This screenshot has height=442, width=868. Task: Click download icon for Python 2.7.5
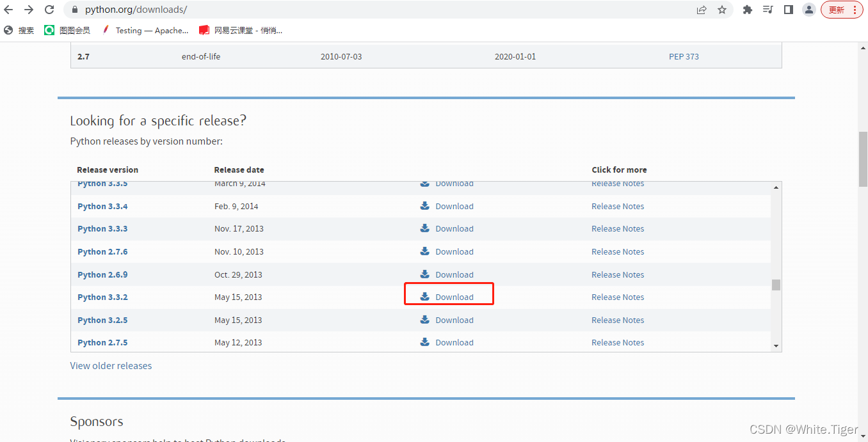[424, 342]
